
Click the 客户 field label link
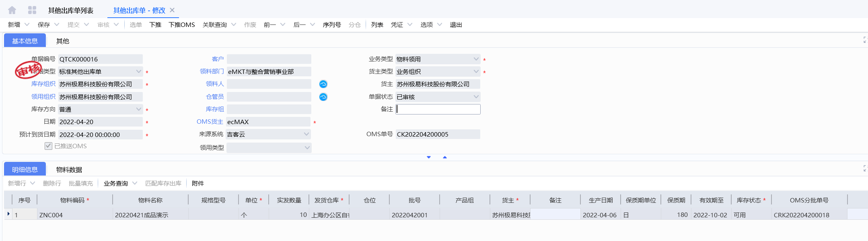(218, 59)
